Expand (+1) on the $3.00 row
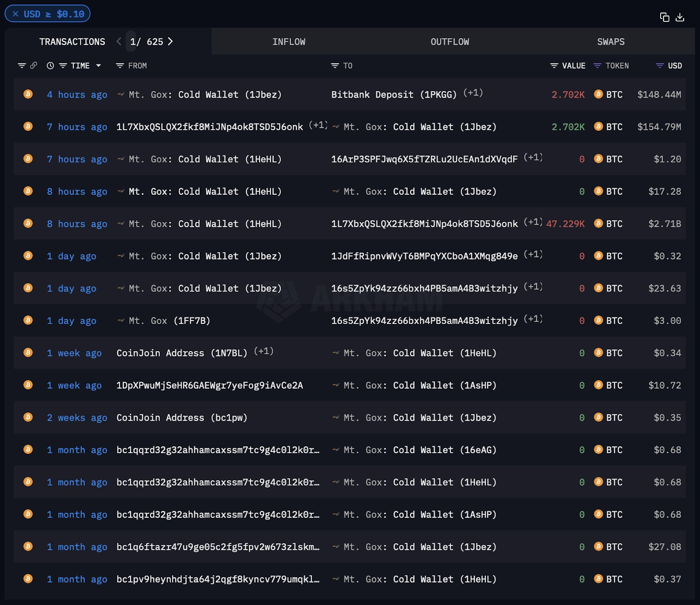700x605 pixels. tap(533, 319)
